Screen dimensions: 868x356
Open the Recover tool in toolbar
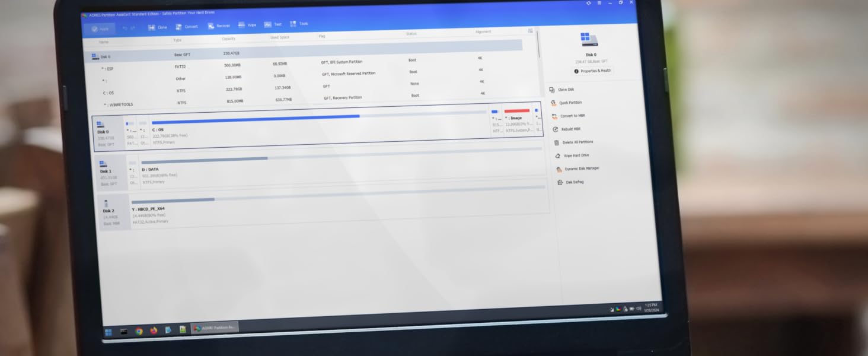coord(219,26)
